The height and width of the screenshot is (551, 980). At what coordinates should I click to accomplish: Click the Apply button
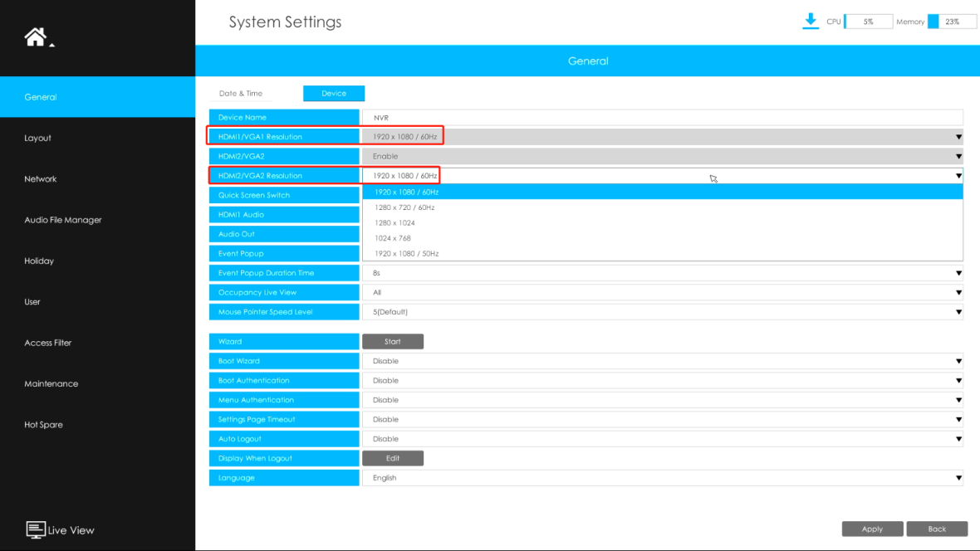pos(872,529)
